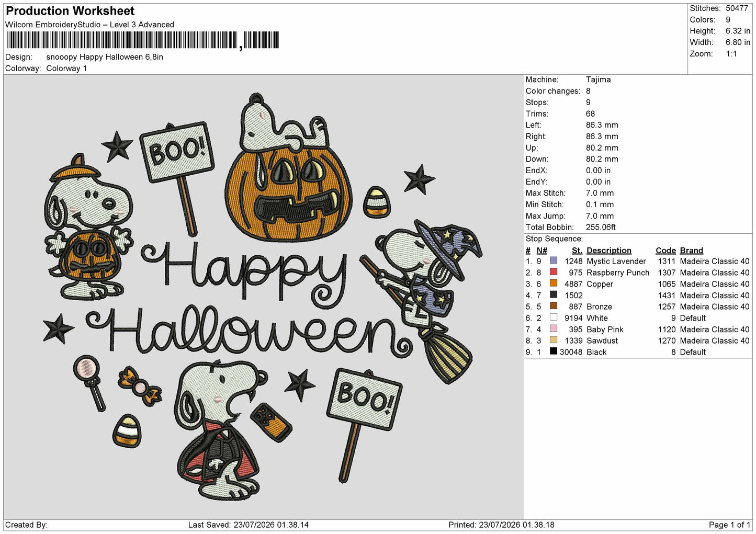Click the 'Description' column header
Viewport: 756px width, 534px height.
click(x=608, y=251)
